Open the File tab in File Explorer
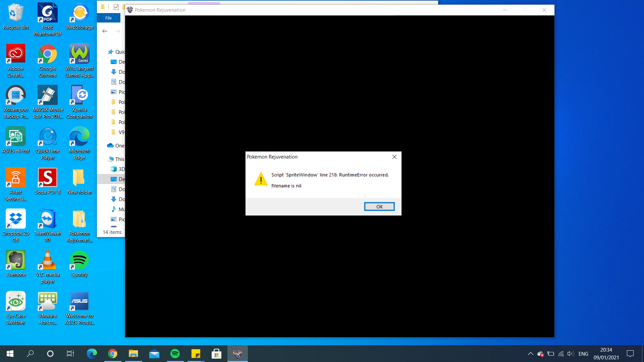644x362 pixels. point(108,18)
